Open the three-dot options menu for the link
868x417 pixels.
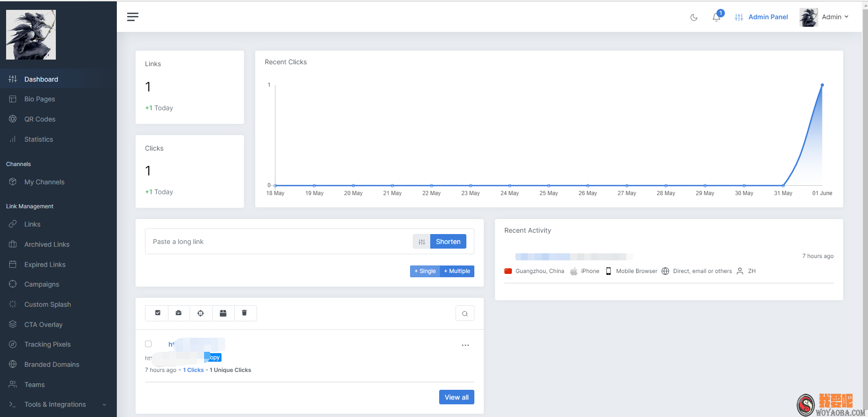(465, 345)
